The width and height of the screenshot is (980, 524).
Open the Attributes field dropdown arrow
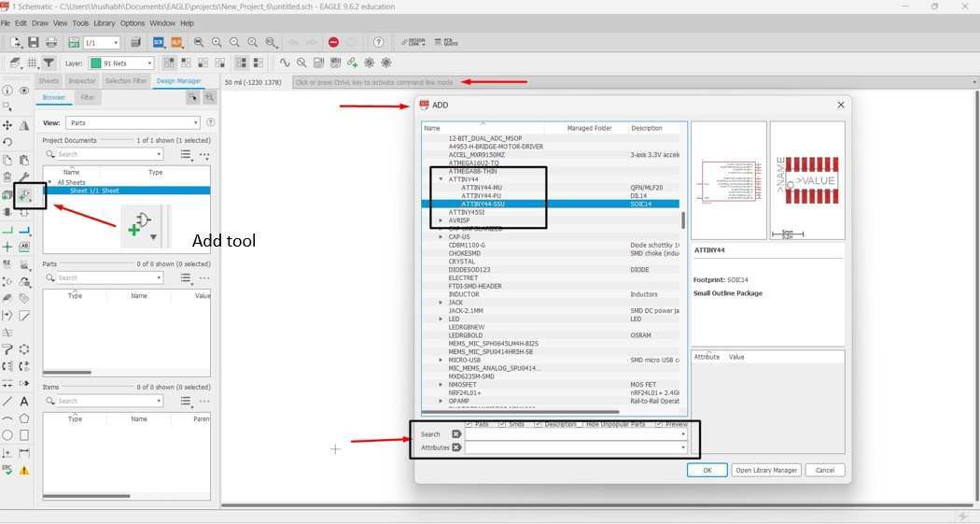coord(683,447)
